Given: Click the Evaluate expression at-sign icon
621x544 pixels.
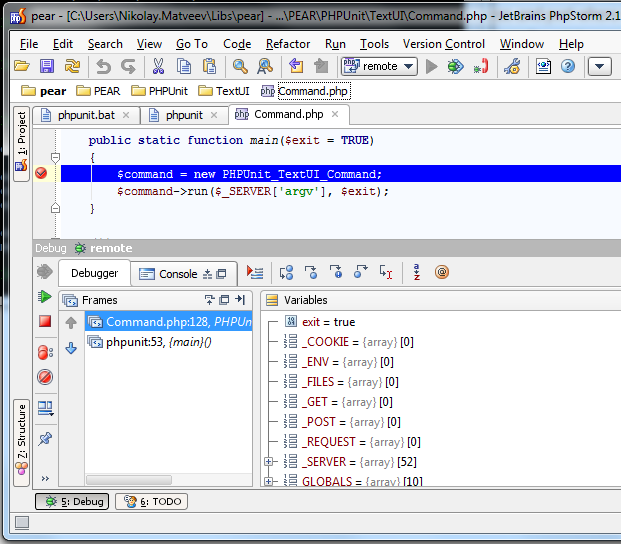Looking at the screenshot, I should 442,272.
